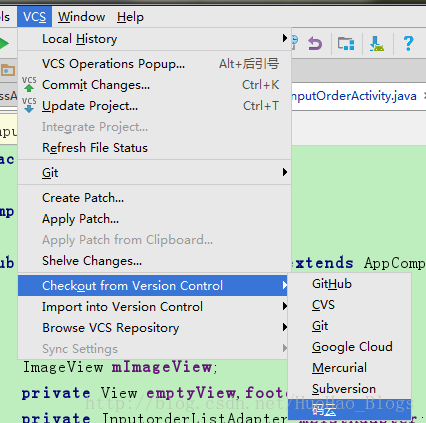Click the folder icon below the Run button
The width and height of the screenshot is (426, 423).
[x=8, y=70]
